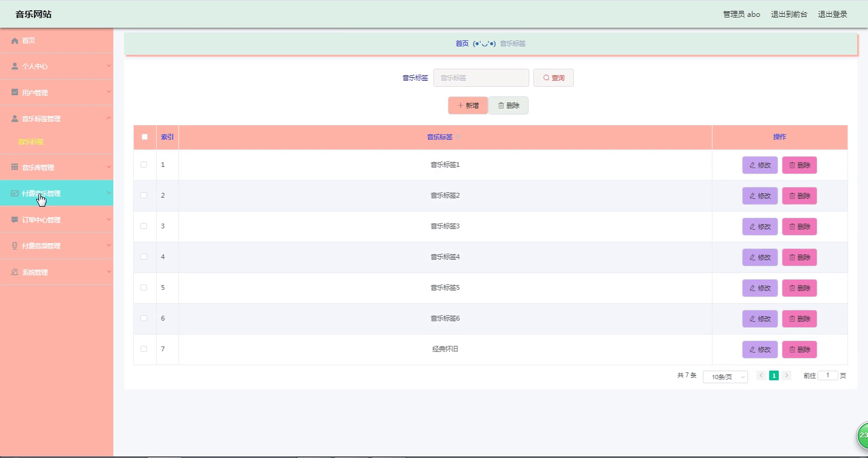Image resolution: width=868 pixels, height=458 pixels.
Task: Click the grid icon beside 音乐库管理
Action: pos(15,167)
